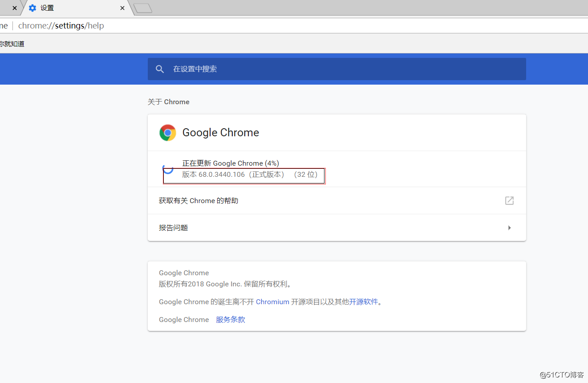Click the external link icon for Chrome help
The width and height of the screenshot is (588, 383).
point(509,200)
